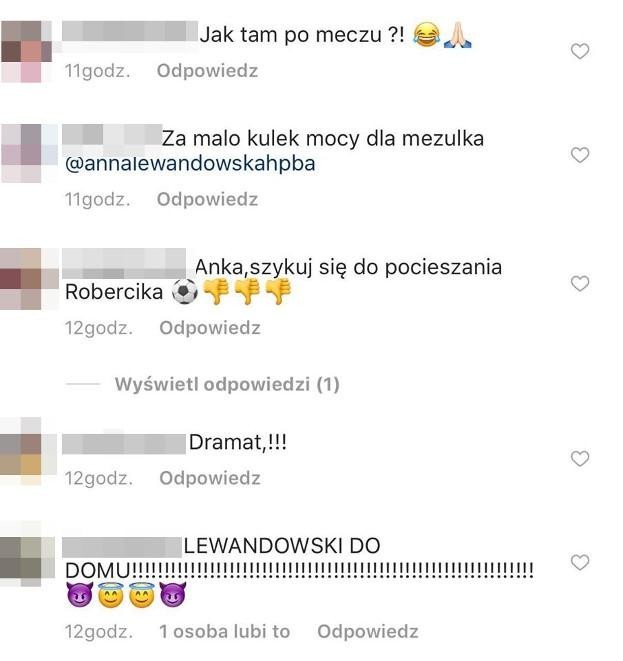623x661 pixels.
Task: Like the 'Za malo kulek mocy' comment
Action: [580, 155]
